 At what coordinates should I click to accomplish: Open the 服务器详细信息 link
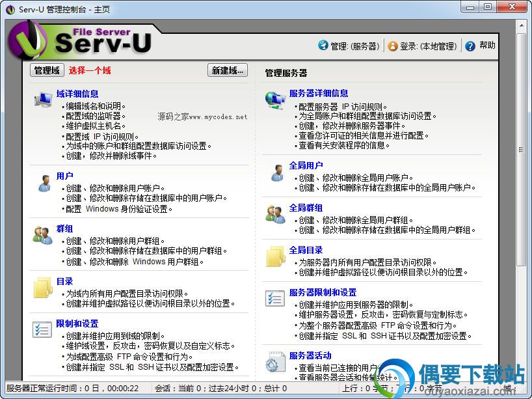click(x=319, y=93)
